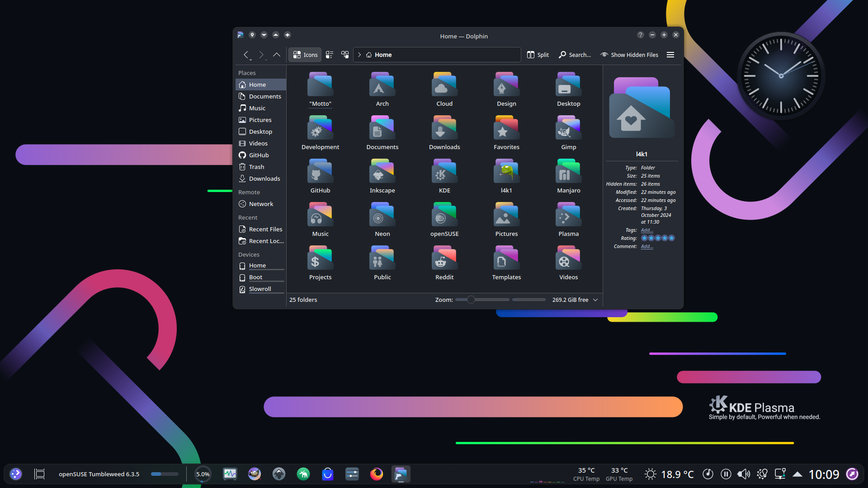Go up to parent folder
868x488 pixels.
(277, 55)
